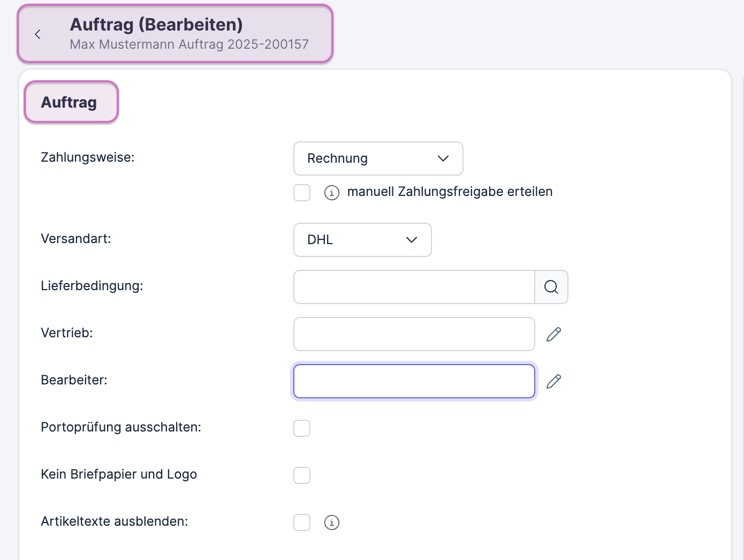Focus the Lieferbedingung text field
Viewport: 744px width, 560px height.
tap(414, 287)
